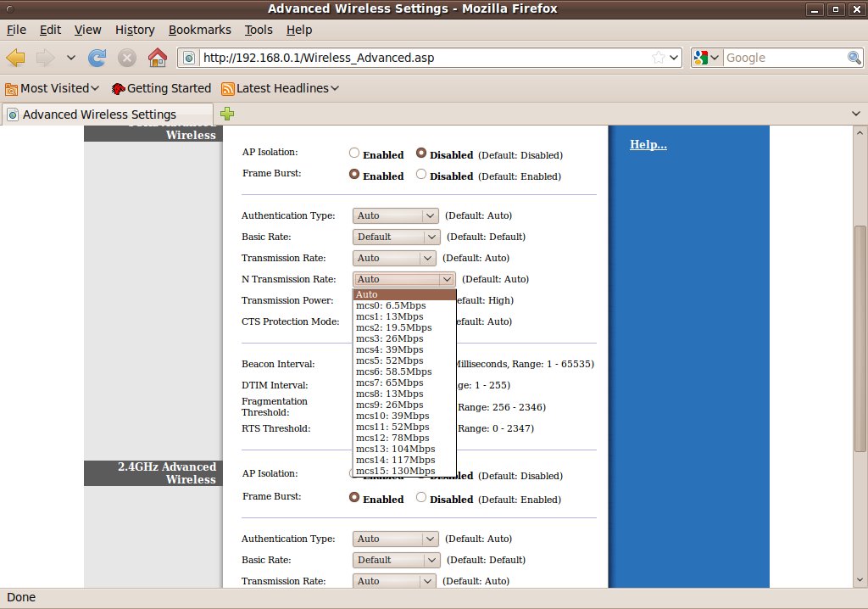Screen dimensions: 868x609
Task: Click the Latest Headlines feed icon
Action: point(228,88)
